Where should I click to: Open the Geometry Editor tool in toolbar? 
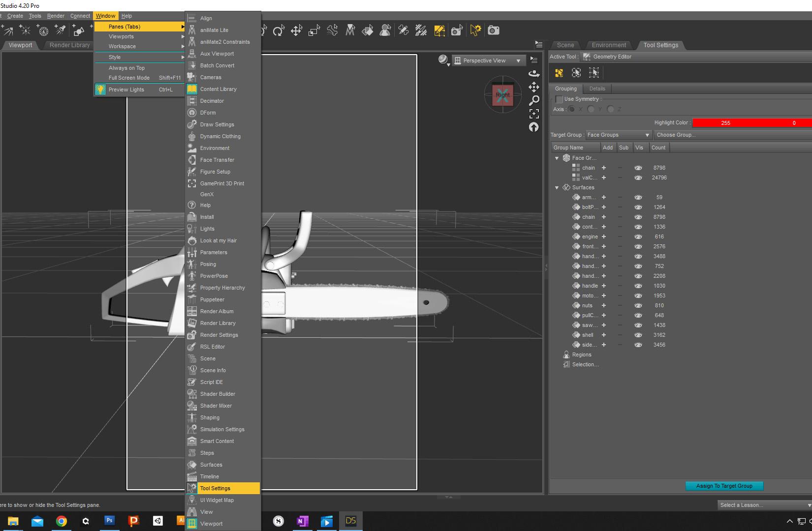pos(439,31)
